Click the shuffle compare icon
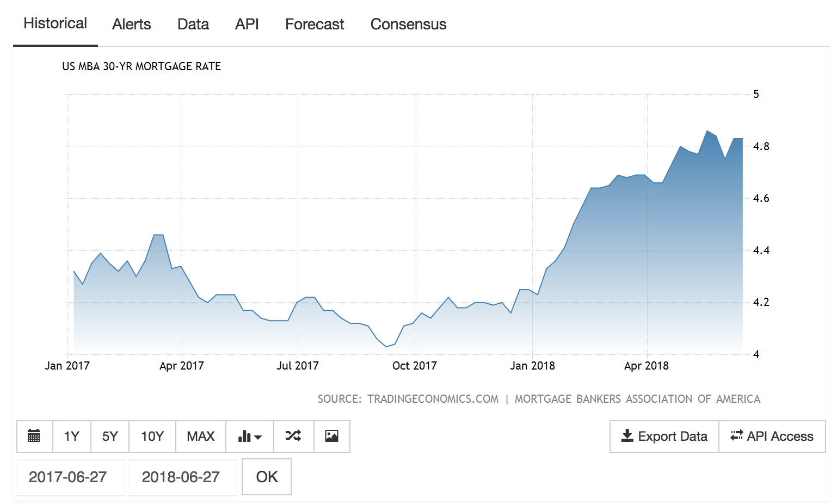The image size is (837, 504). click(x=293, y=436)
